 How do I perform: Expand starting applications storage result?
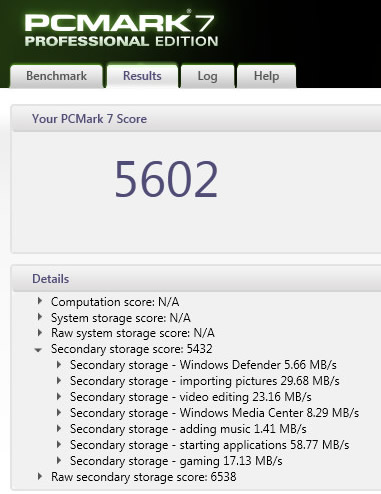[59, 445]
